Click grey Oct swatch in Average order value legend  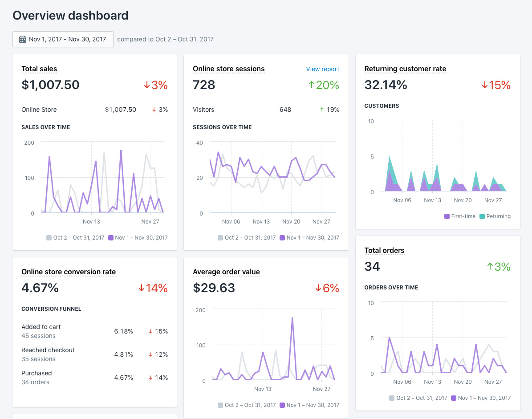[x=220, y=405]
